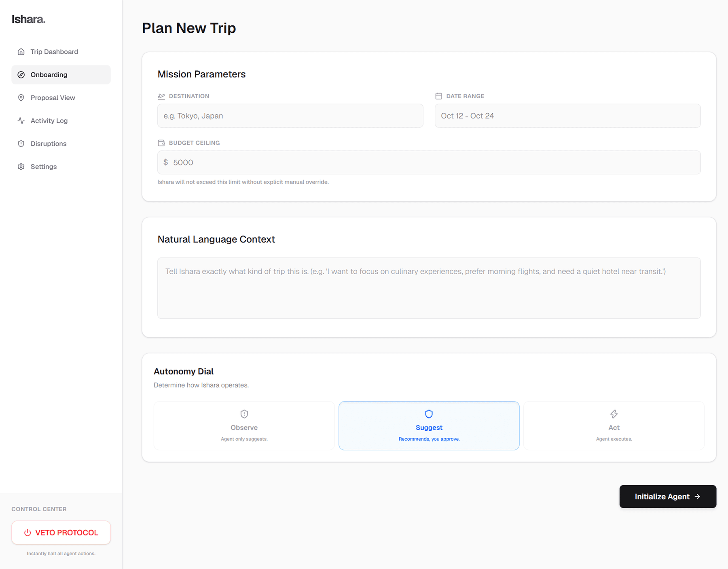Open Trip Dashboard from the sidebar
728x569 pixels.
click(x=61, y=52)
